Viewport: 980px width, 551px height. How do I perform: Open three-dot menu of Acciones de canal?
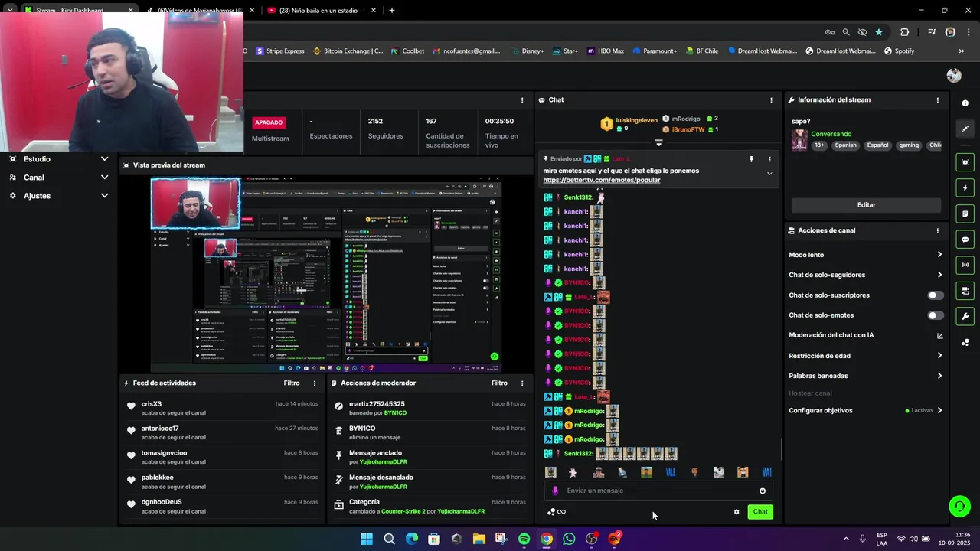[x=937, y=230]
